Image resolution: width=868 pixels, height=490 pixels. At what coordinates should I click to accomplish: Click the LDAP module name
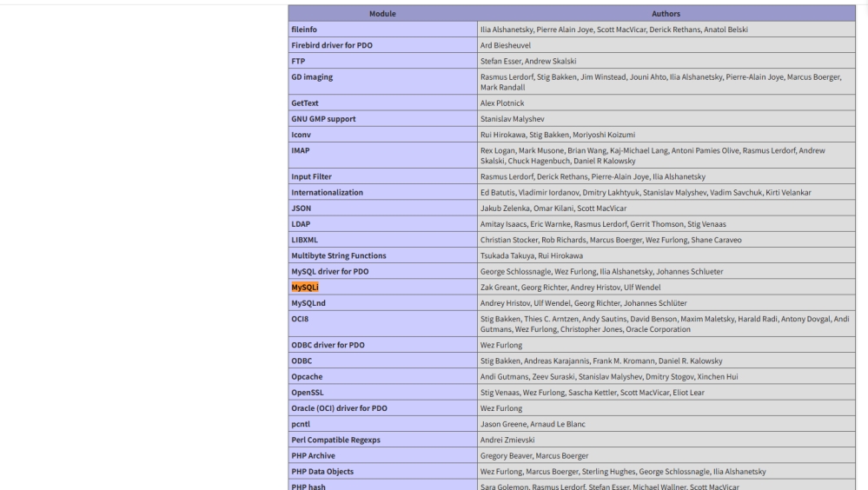301,223
